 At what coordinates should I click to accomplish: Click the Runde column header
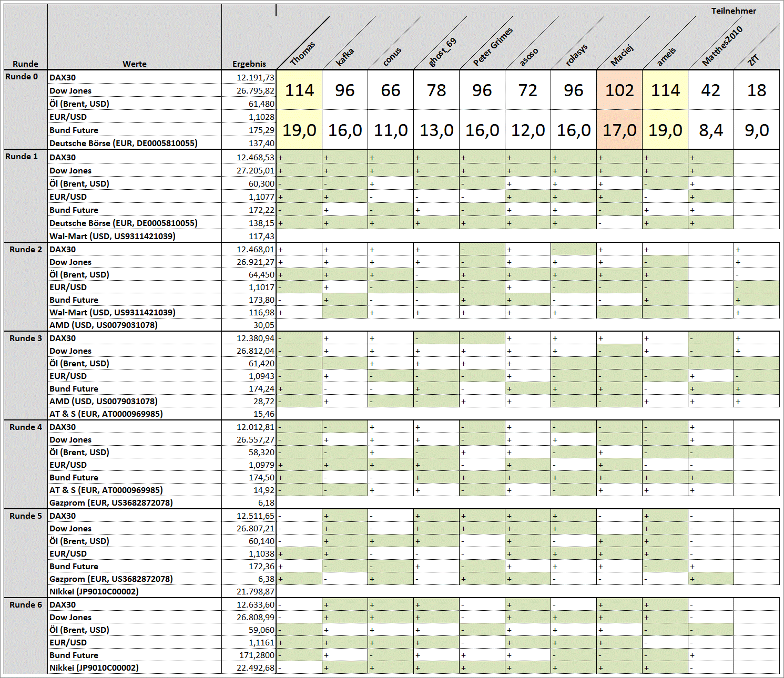coord(26,64)
